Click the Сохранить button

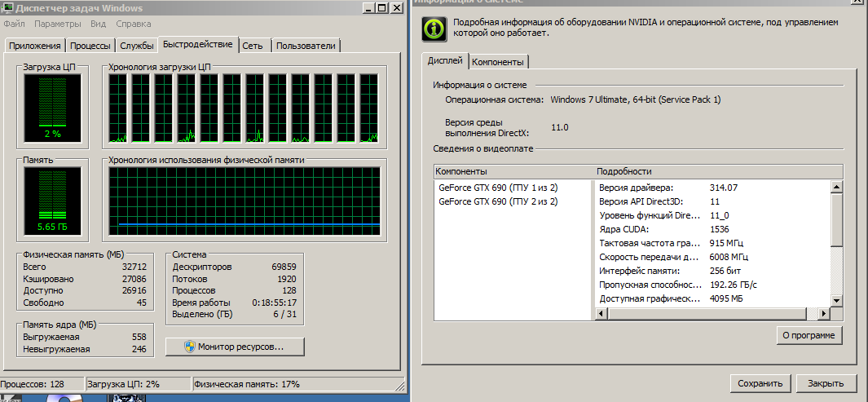(760, 383)
